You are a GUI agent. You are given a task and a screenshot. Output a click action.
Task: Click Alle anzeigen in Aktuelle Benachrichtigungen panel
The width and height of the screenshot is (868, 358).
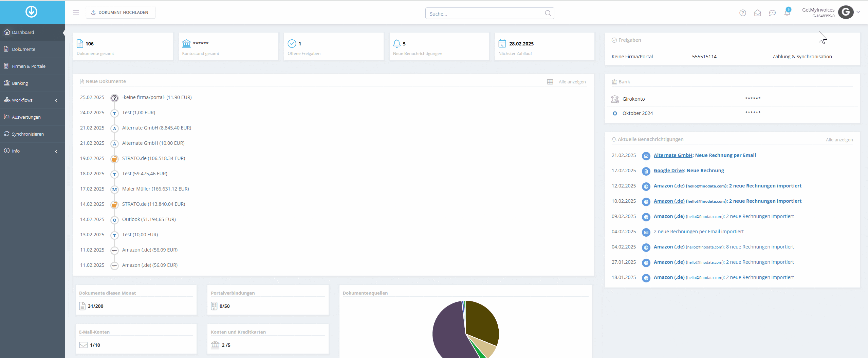[x=839, y=140]
